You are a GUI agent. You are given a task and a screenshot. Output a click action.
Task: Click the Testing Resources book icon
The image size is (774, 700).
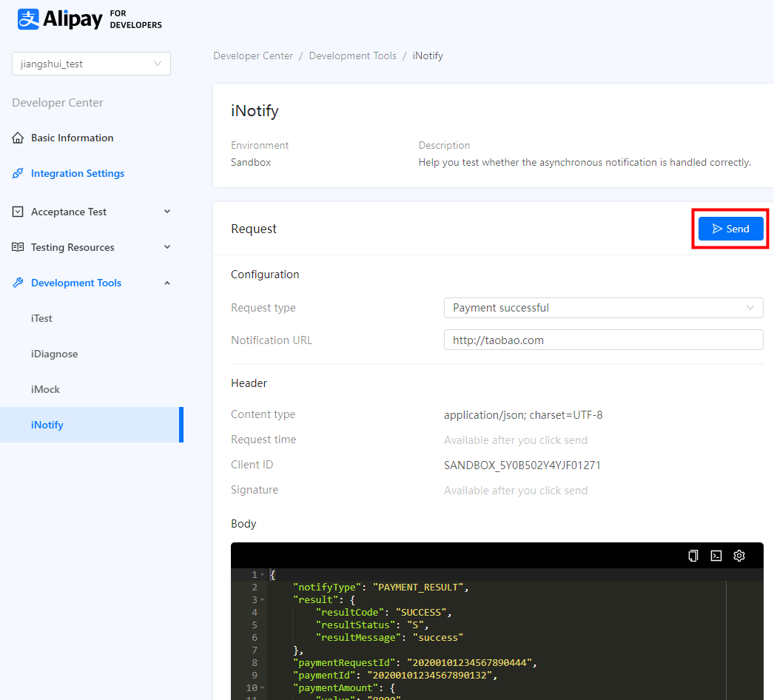pyautogui.click(x=18, y=248)
